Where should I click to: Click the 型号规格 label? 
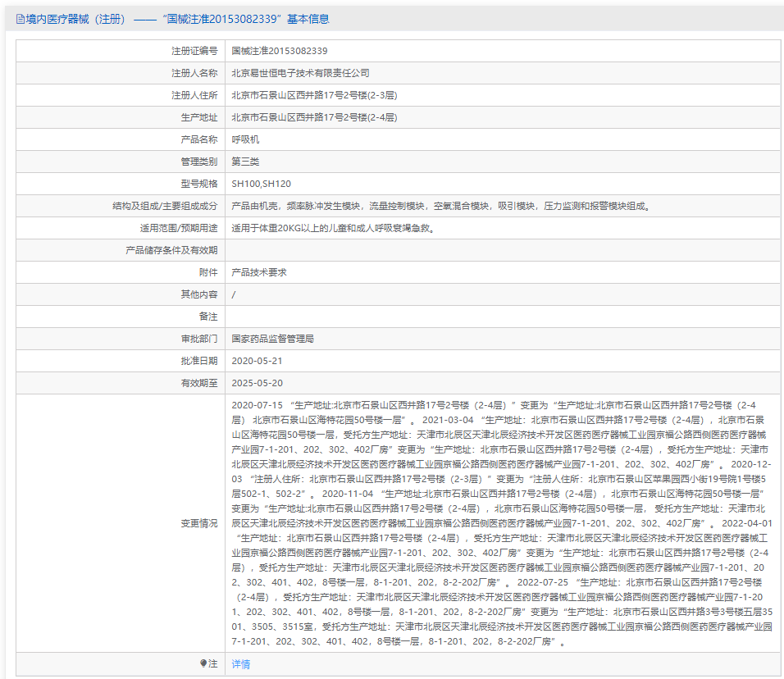point(199,184)
